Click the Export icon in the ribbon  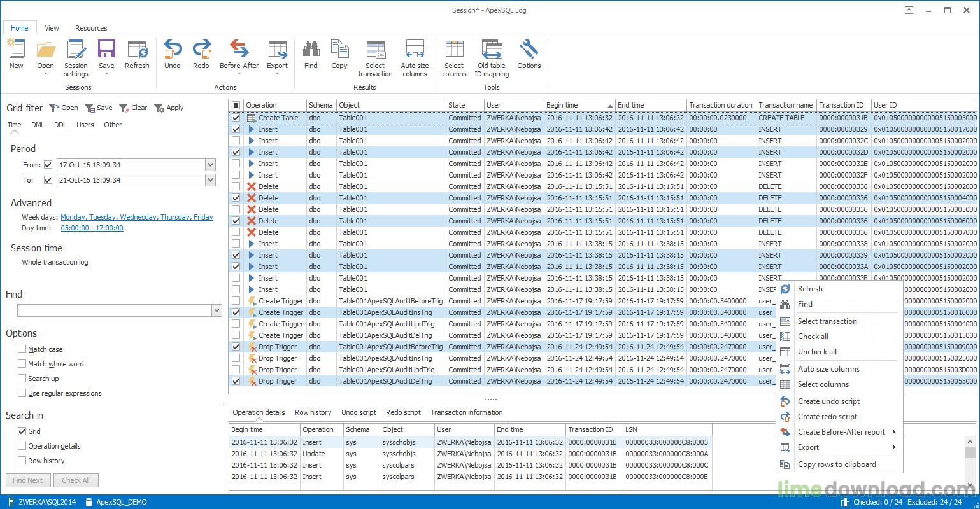(276, 57)
